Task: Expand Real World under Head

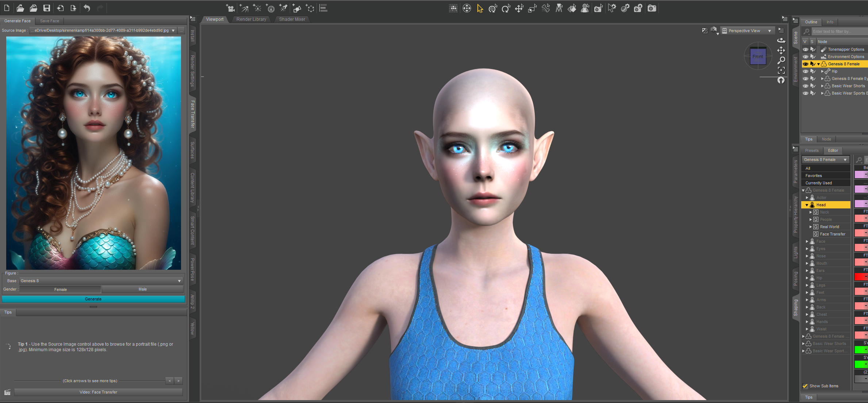Action: (x=811, y=227)
